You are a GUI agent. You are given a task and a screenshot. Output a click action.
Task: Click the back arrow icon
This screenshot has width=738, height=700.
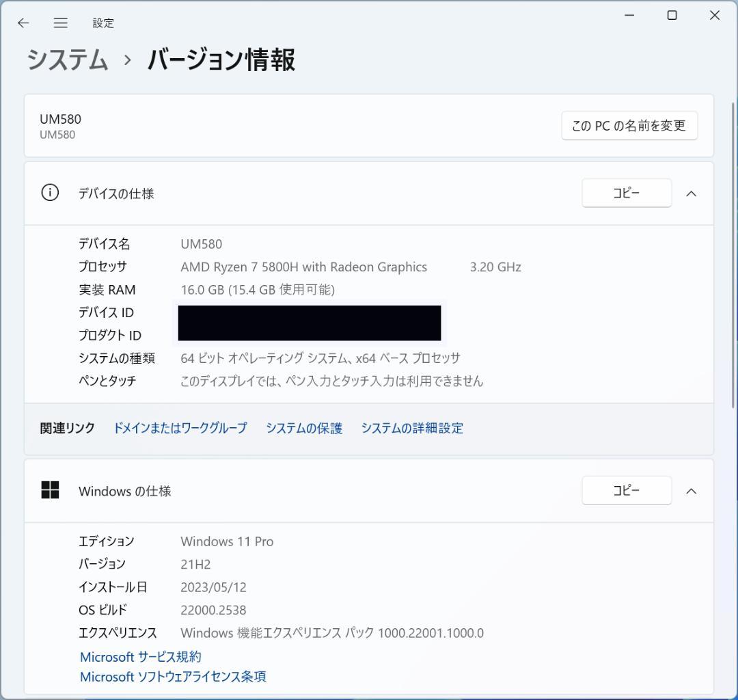click(23, 23)
